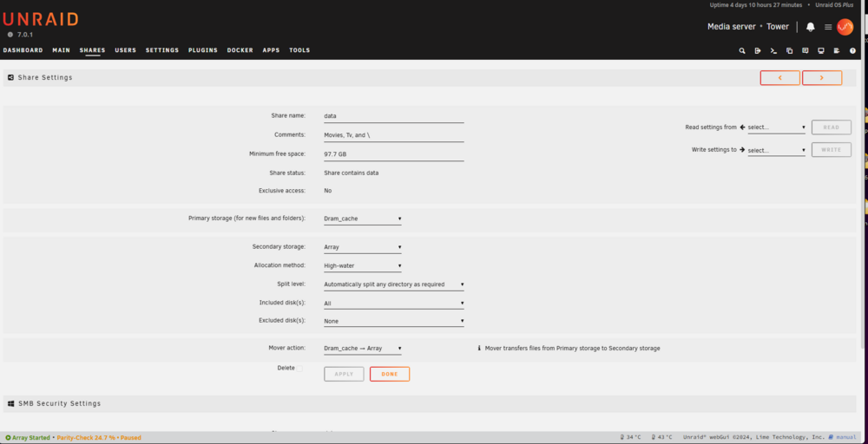
Task: Open the Settings menu
Action: point(162,50)
